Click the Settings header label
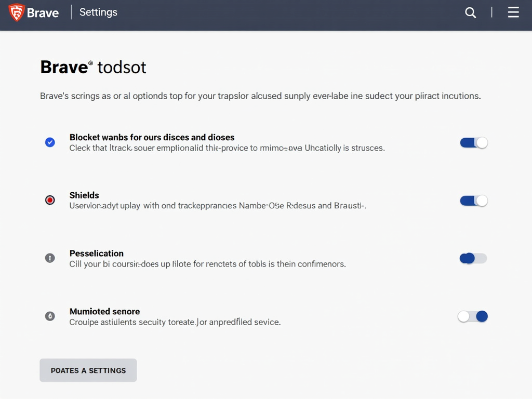Screen dimensions: 532x399 point(98,12)
